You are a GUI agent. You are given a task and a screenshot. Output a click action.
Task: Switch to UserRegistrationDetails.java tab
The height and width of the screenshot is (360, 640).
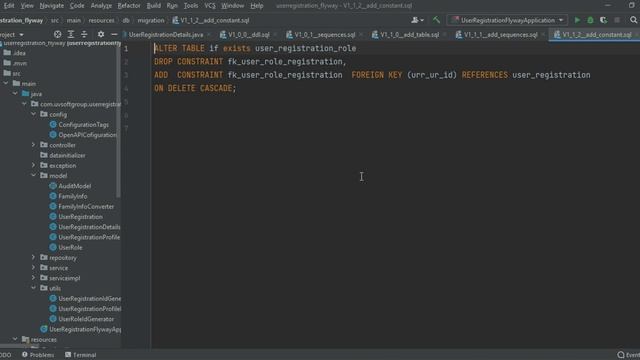(x=165, y=35)
